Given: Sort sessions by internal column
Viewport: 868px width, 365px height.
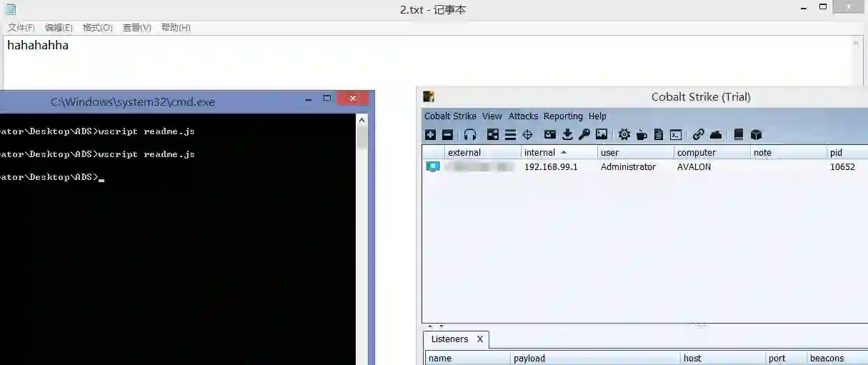Looking at the screenshot, I should [559, 152].
